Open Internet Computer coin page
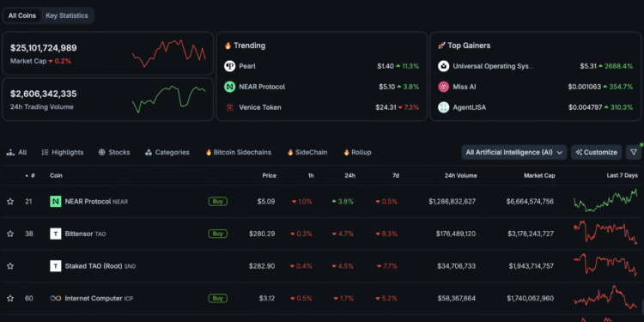Screen dimensions: 644x322 (x=99, y=298)
